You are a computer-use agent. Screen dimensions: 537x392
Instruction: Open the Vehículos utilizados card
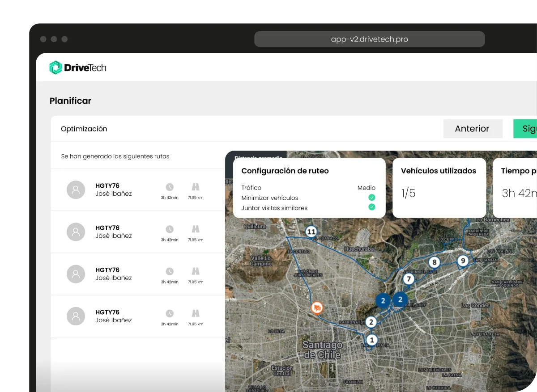click(439, 187)
